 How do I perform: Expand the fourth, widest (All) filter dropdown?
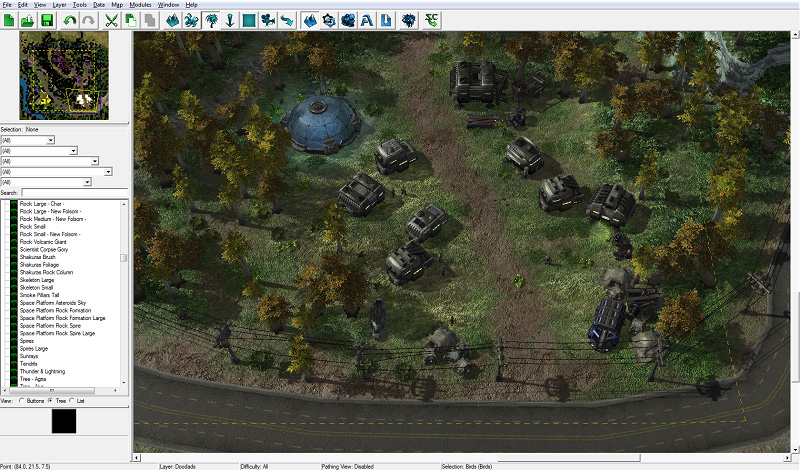pyautogui.click(x=108, y=172)
